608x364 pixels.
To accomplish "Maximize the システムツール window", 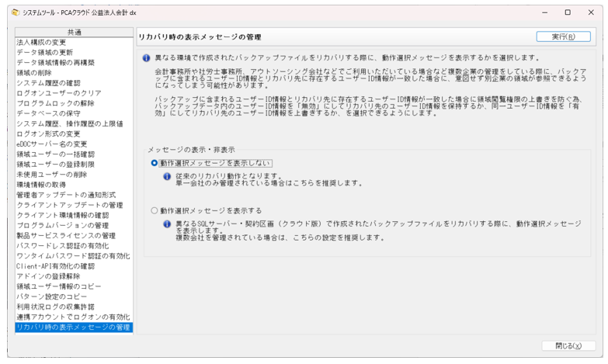I will [568, 12].
